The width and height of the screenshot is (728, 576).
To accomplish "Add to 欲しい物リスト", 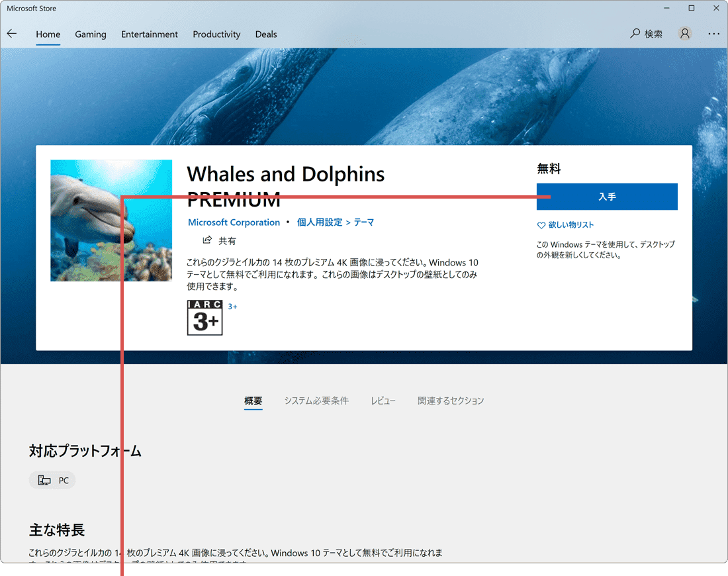I will pyautogui.click(x=571, y=225).
